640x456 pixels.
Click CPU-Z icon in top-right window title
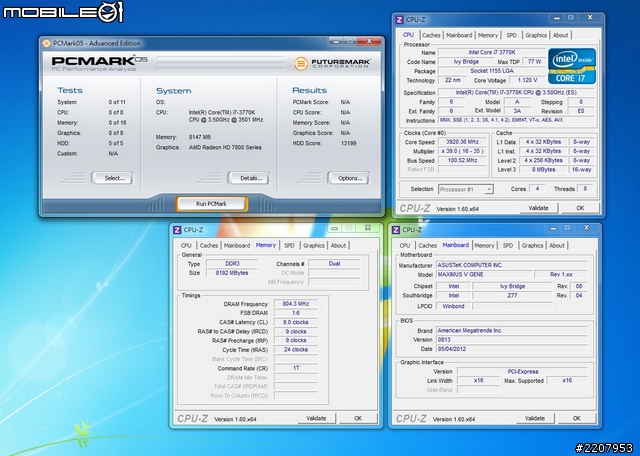tap(400, 20)
